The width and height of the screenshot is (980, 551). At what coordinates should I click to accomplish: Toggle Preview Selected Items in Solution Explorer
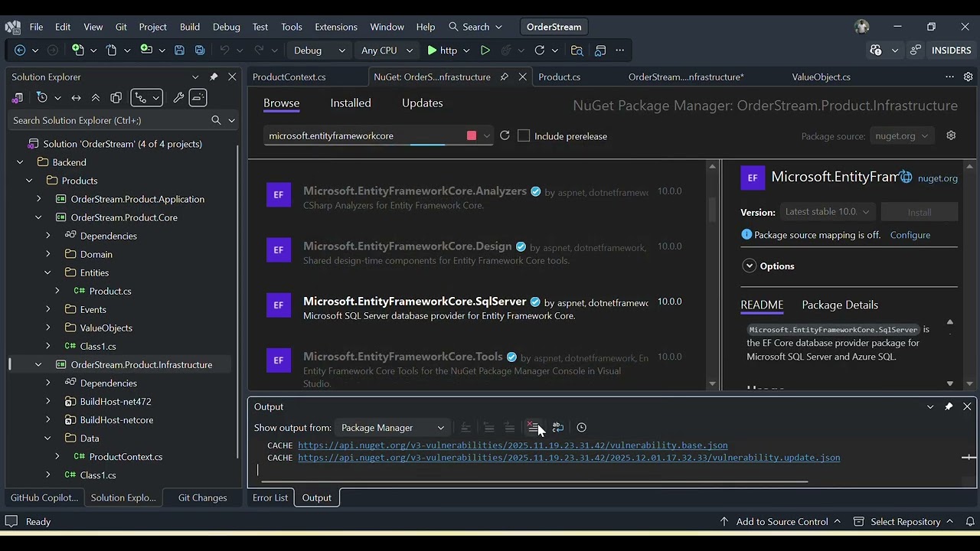coord(198,98)
